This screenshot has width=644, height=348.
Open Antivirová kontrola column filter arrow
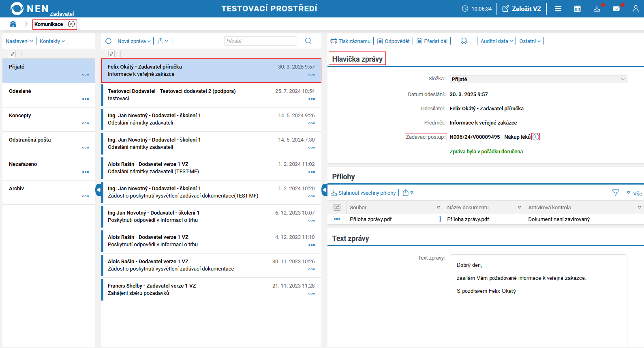click(640, 207)
